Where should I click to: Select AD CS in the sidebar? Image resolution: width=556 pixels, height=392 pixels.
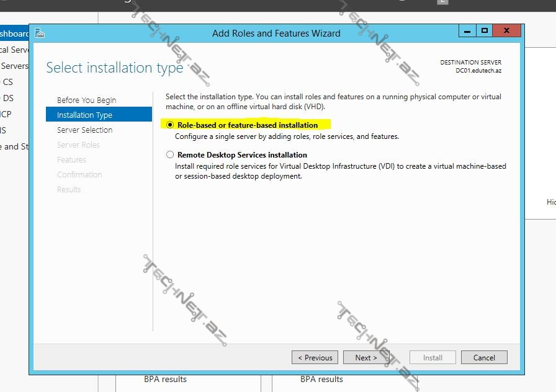pyautogui.click(x=7, y=82)
